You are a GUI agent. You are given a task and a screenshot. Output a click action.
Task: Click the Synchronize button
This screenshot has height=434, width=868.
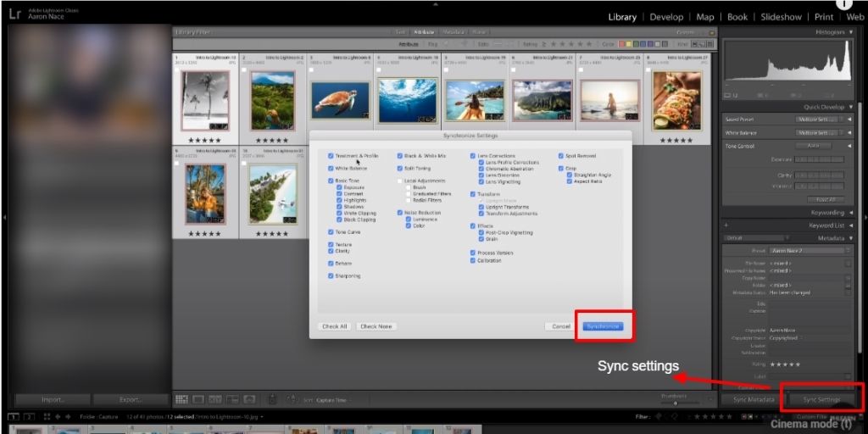pos(603,326)
